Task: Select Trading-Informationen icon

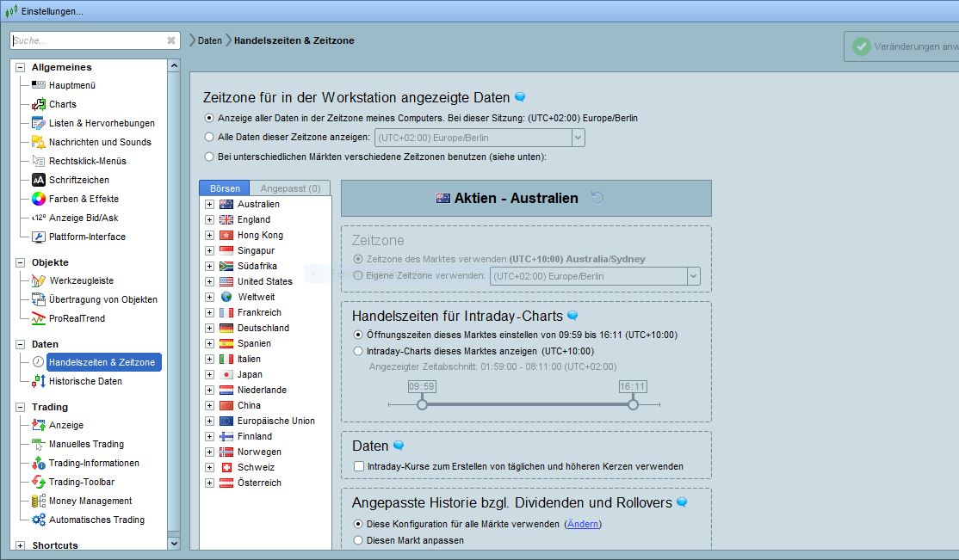Action: (39, 463)
